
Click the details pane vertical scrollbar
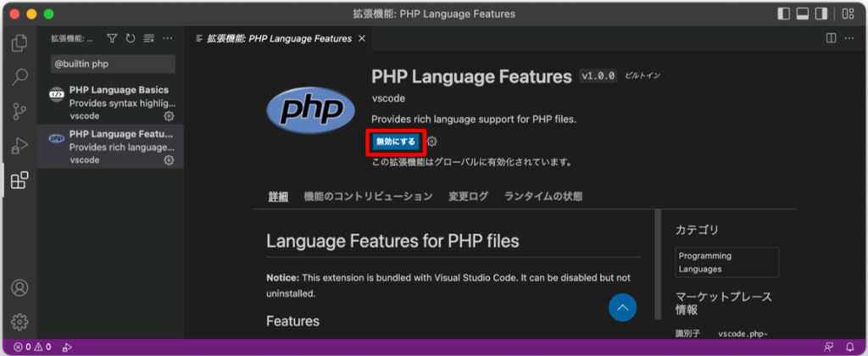pos(658,264)
